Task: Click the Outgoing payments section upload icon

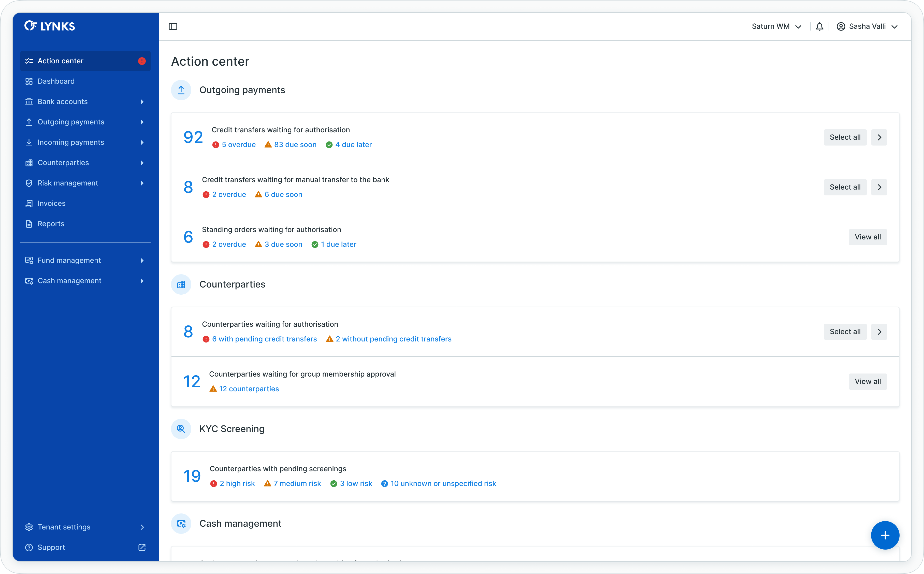Action: pyautogui.click(x=181, y=90)
